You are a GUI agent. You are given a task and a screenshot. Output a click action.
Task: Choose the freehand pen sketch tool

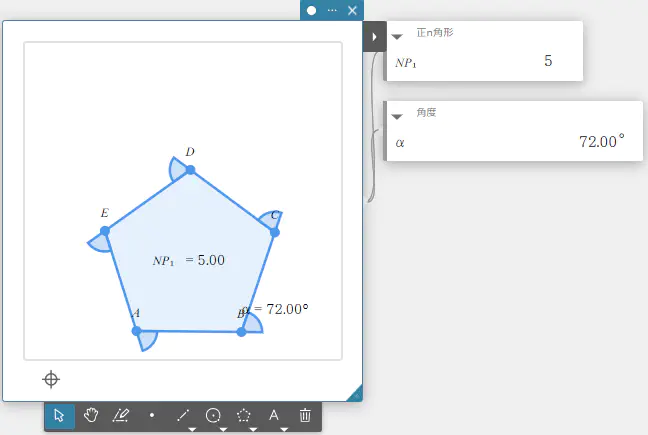(x=121, y=416)
